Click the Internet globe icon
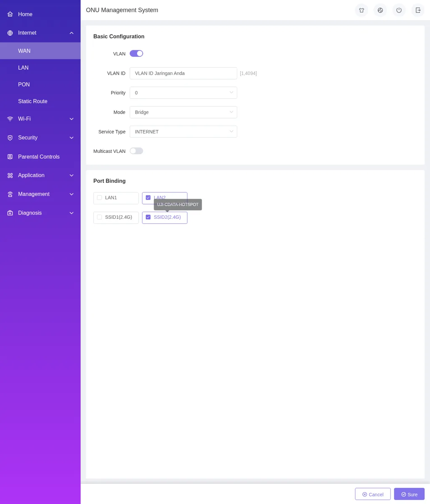The height and width of the screenshot is (504, 430). 10,33
